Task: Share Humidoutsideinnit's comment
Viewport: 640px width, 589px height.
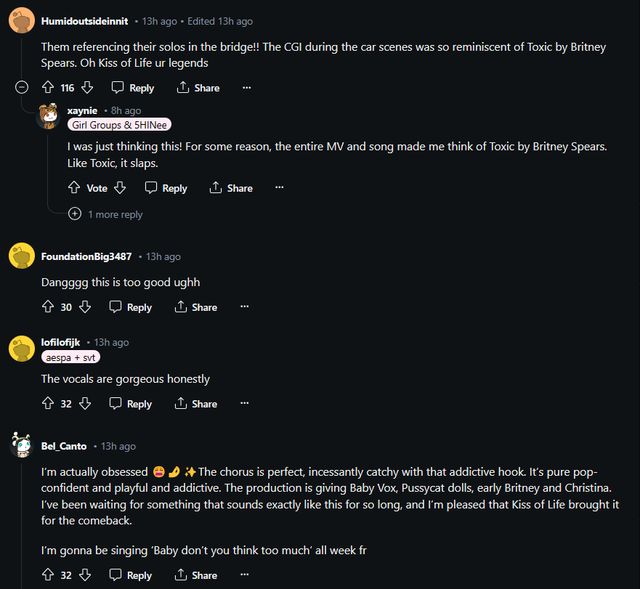Action: (197, 88)
